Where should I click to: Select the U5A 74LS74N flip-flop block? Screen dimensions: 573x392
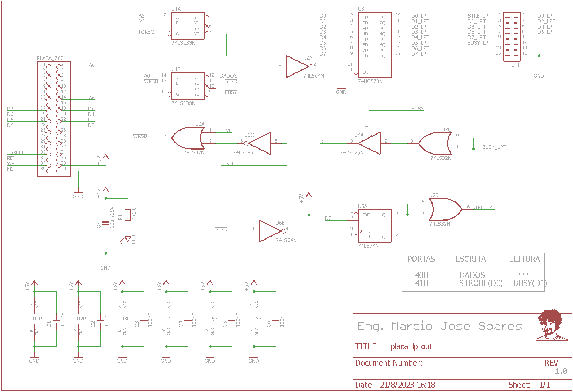click(x=374, y=226)
